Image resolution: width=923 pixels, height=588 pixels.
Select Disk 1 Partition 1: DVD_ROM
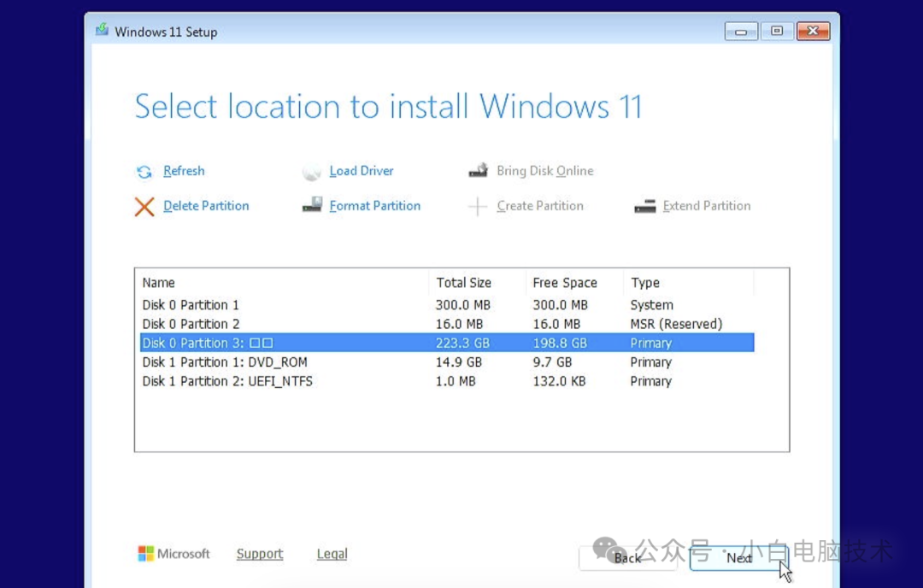point(447,362)
